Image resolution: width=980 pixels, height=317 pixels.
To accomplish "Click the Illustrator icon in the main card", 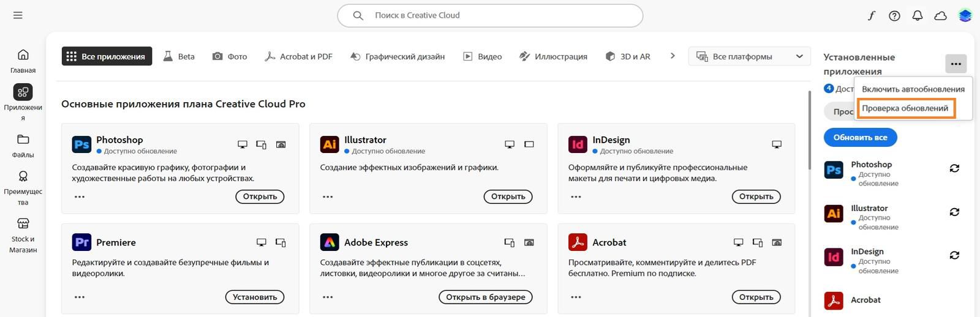I will coord(330,144).
